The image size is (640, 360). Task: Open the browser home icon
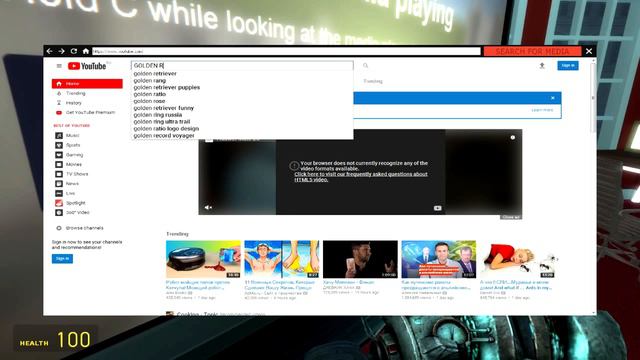[86, 51]
